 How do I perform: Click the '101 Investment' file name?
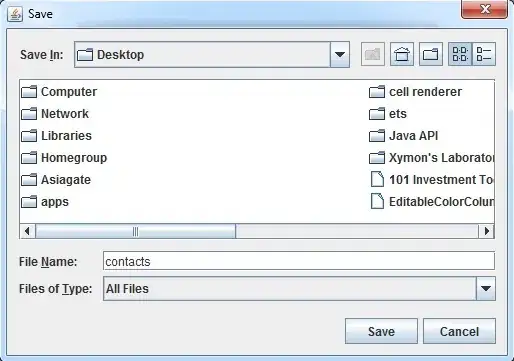click(x=441, y=180)
